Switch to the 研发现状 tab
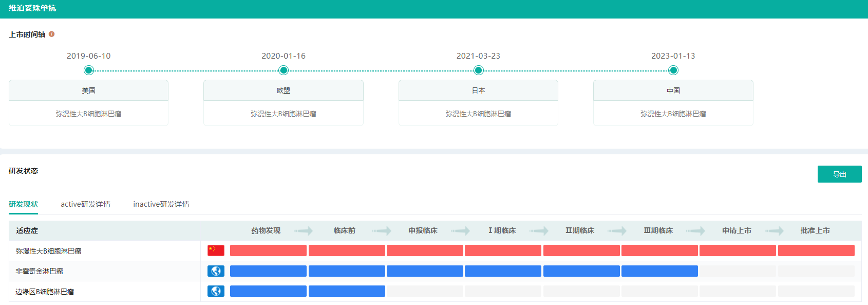 click(x=23, y=204)
